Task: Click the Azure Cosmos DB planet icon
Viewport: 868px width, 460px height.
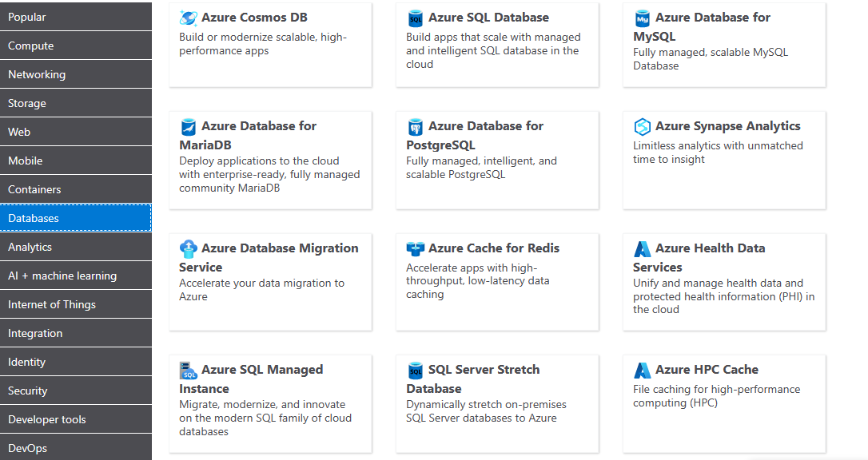Action: tap(188, 18)
